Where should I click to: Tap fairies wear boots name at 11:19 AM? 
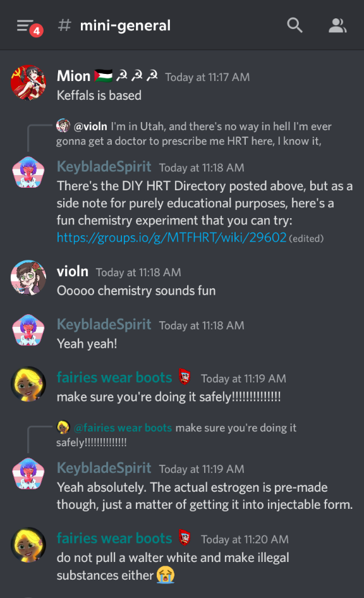click(114, 377)
